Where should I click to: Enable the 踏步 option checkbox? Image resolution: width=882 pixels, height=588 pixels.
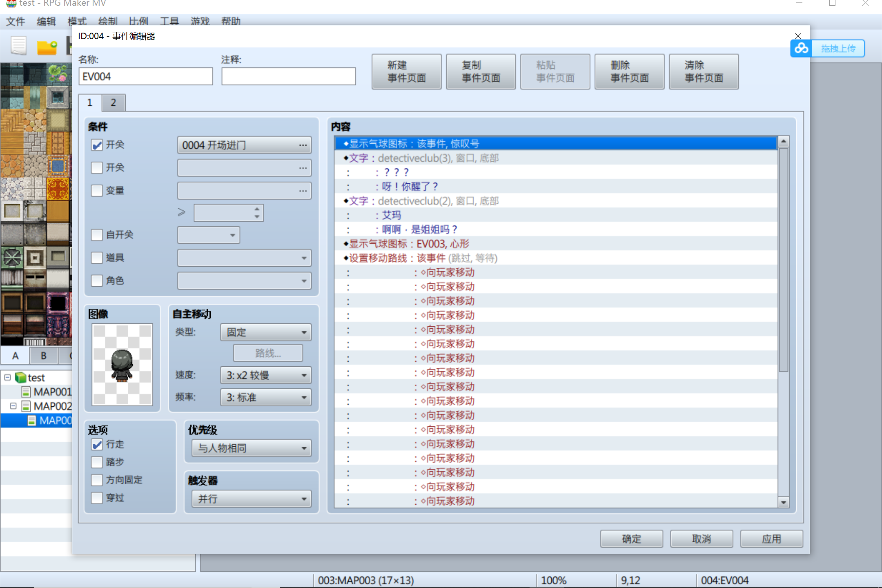click(x=97, y=462)
